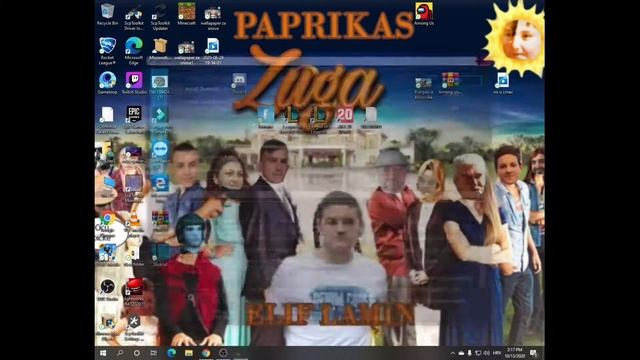Launch Edge from the taskbar

tap(171, 353)
